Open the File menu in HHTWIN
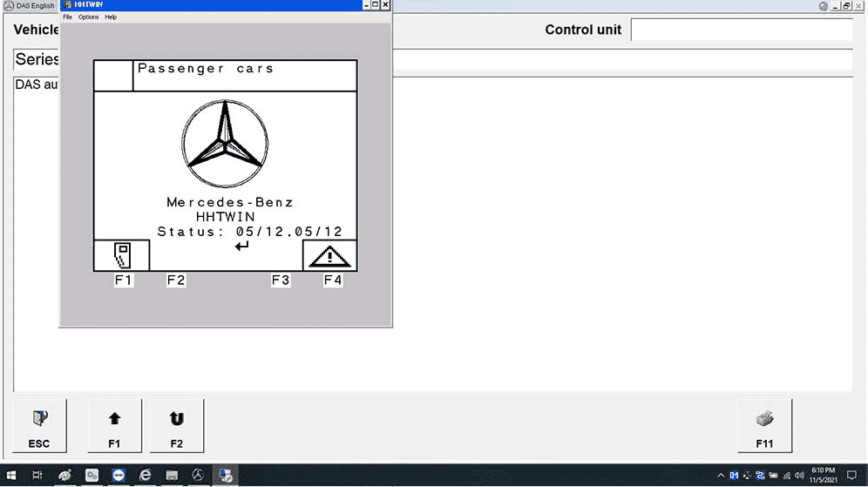868x487 pixels. (67, 17)
